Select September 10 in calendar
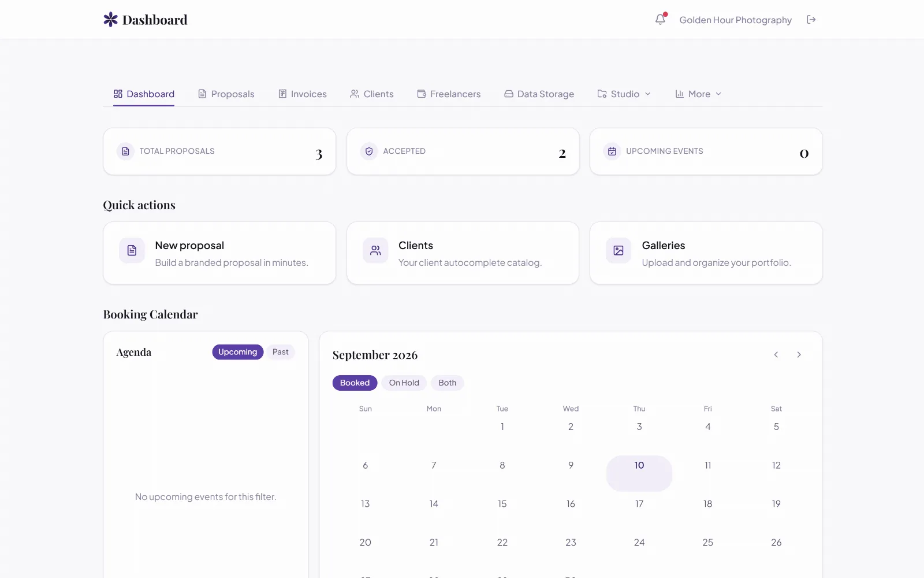Viewport: 924px width, 578px height. [x=639, y=473]
